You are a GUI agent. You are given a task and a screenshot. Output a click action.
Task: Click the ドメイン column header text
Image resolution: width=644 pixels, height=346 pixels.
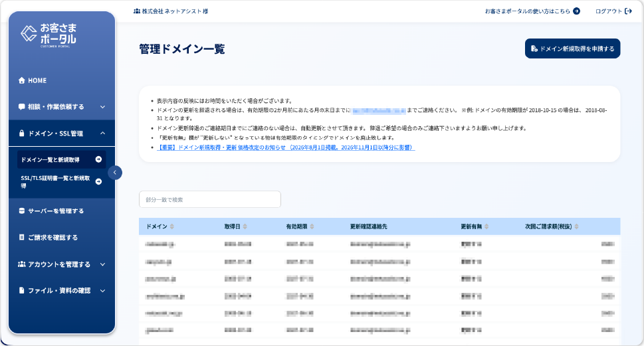point(157,226)
